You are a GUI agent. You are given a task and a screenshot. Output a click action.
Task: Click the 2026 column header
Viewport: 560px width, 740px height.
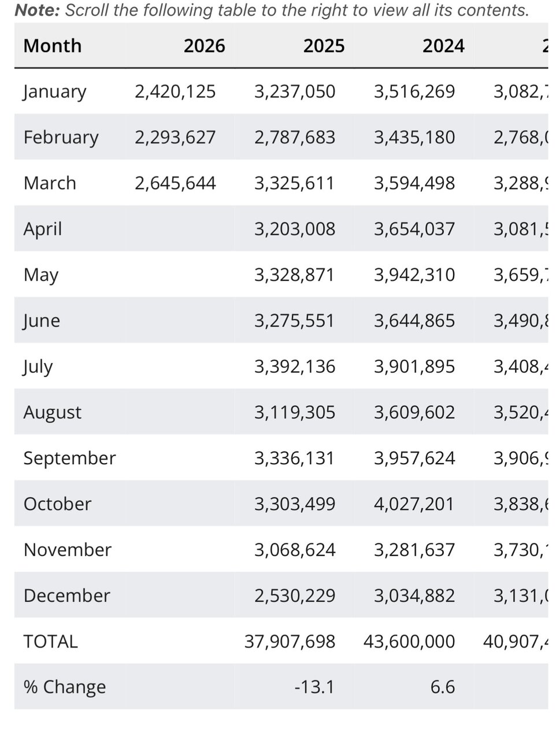coord(204,46)
